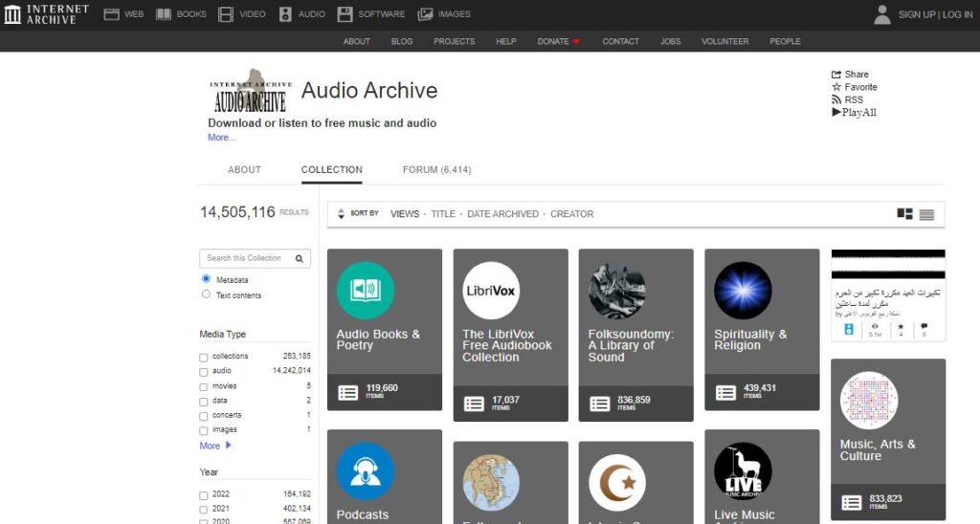This screenshot has width=980, height=524.
Task: Open the Jobs menu item
Action: [x=671, y=41]
